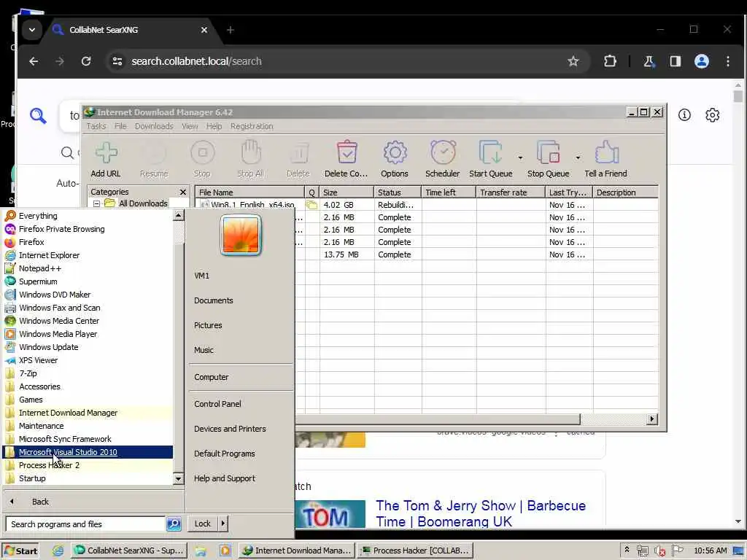Open SearXNG preferences gear icon

tap(712, 114)
